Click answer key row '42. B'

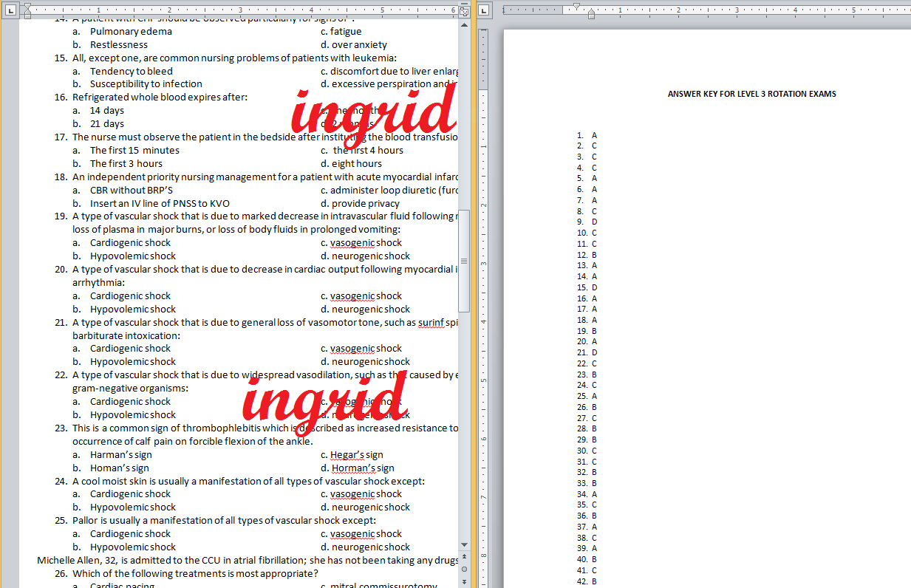click(x=587, y=581)
